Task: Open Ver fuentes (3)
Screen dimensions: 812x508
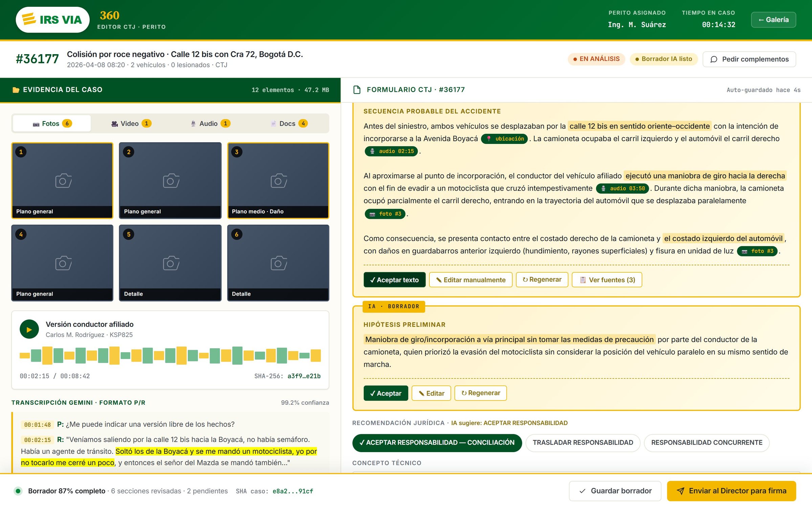Action: [607, 280]
